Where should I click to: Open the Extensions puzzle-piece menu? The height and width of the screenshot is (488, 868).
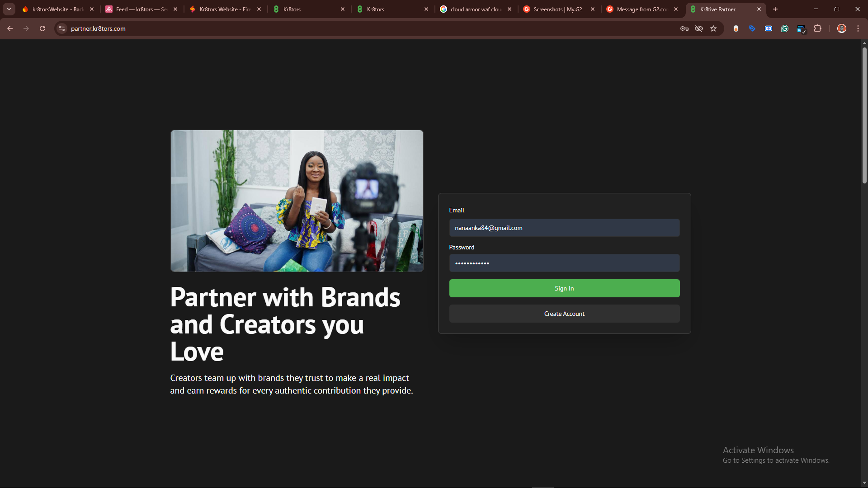click(817, 28)
